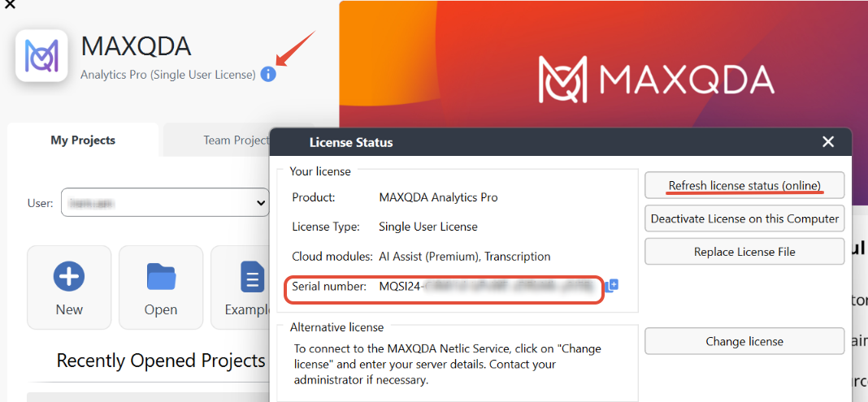Click Deactivate License on this Computer

tap(744, 218)
